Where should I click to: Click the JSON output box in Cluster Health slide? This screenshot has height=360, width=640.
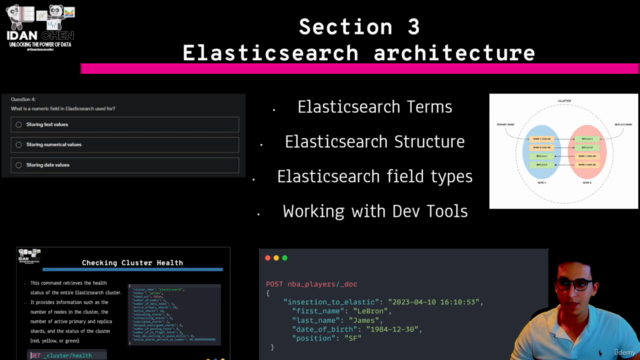(x=175, y=314)
